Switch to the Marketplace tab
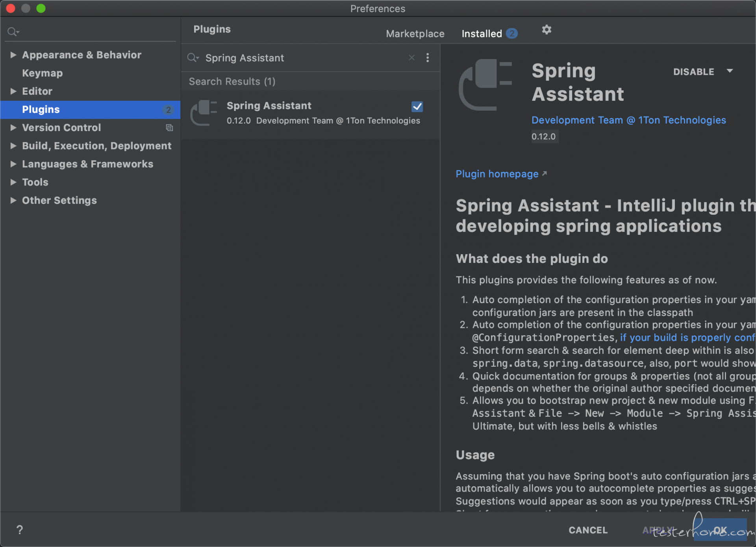 coord(415,34)
